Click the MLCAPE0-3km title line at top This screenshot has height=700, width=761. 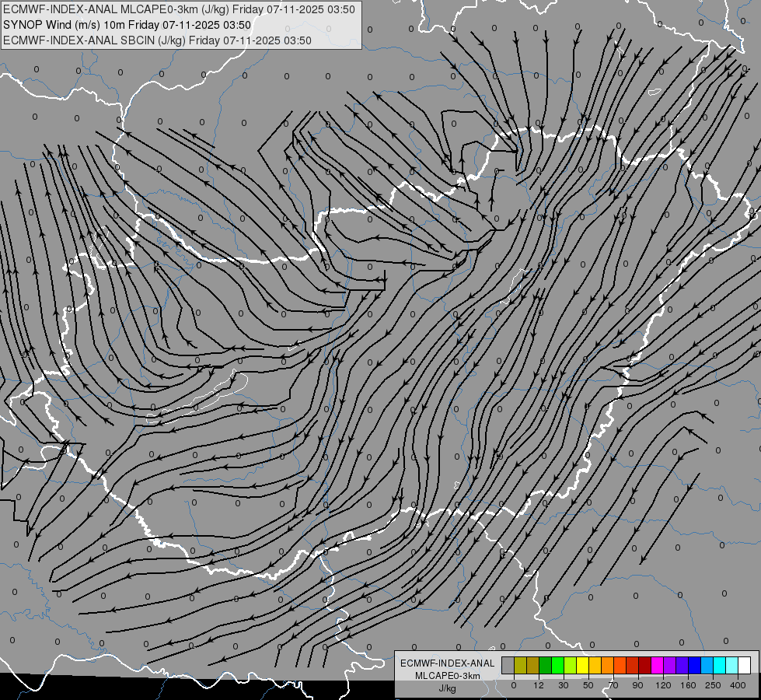[x=179, y=9]
